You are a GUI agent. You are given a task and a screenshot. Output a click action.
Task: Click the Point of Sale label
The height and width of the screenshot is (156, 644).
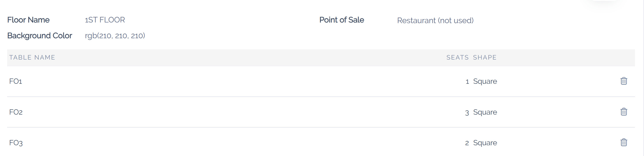click(x=341, y=20)
